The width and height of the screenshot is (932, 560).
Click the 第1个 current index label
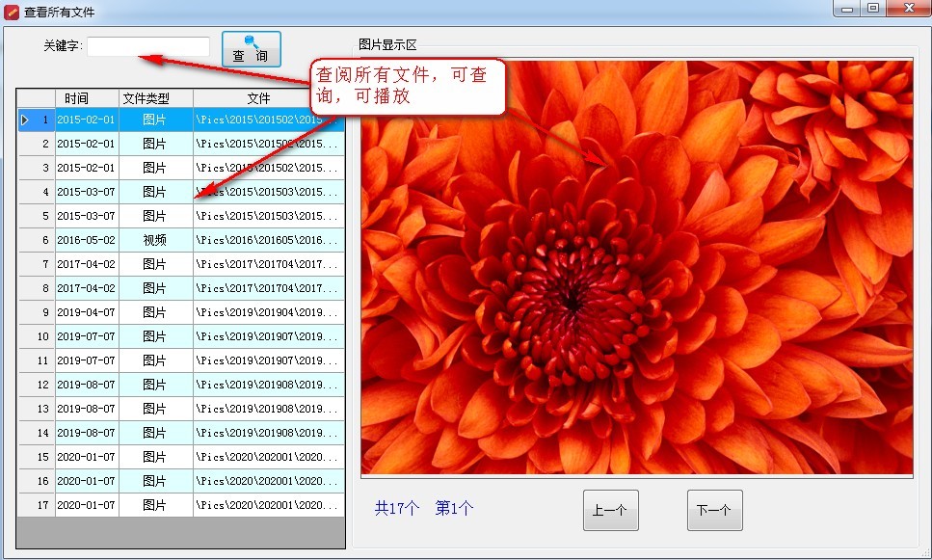click(x=454, y=508)
